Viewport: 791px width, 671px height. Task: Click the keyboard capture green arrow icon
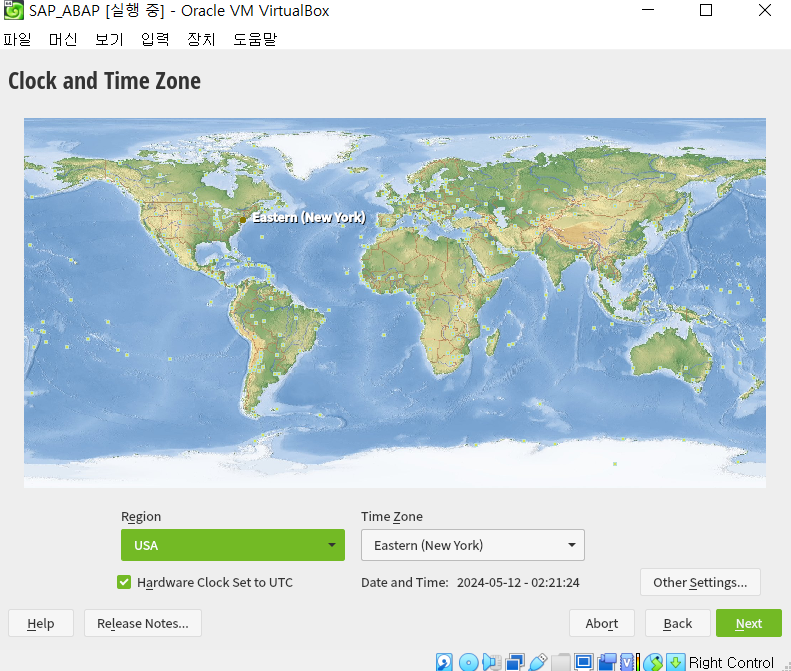click(676, 662)
